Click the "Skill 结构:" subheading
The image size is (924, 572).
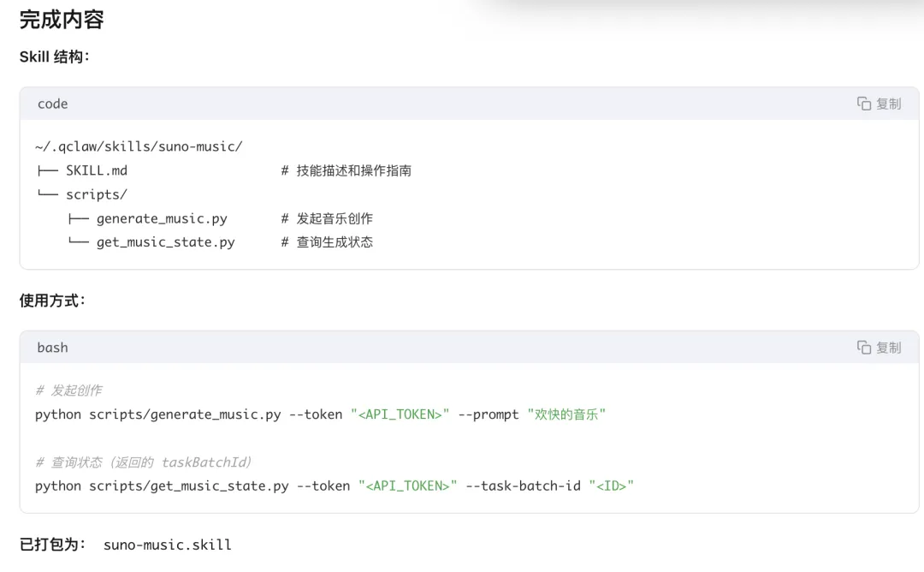click(x=55, y=57)
